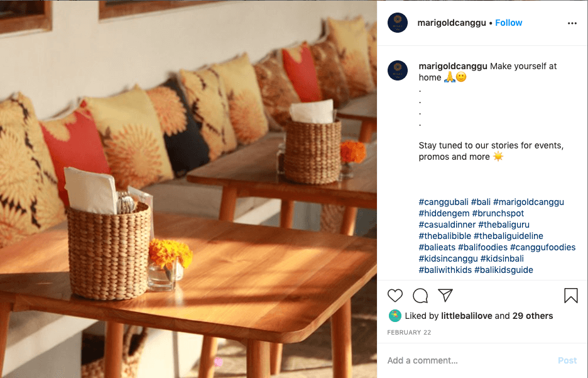Open comment via speech bubble icon
Viewport: 588px width, 378px height.
420,296
